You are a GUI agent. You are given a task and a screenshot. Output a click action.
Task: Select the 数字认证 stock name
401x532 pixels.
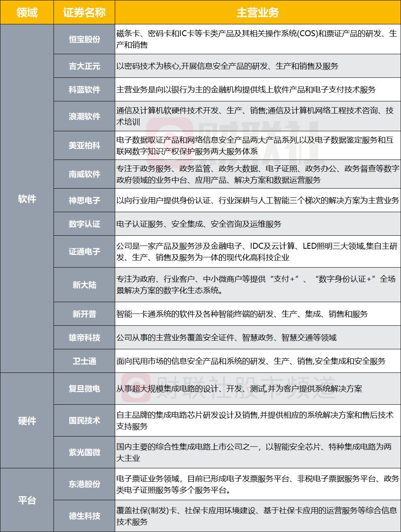pyautogui.click(x=84, y=224)
